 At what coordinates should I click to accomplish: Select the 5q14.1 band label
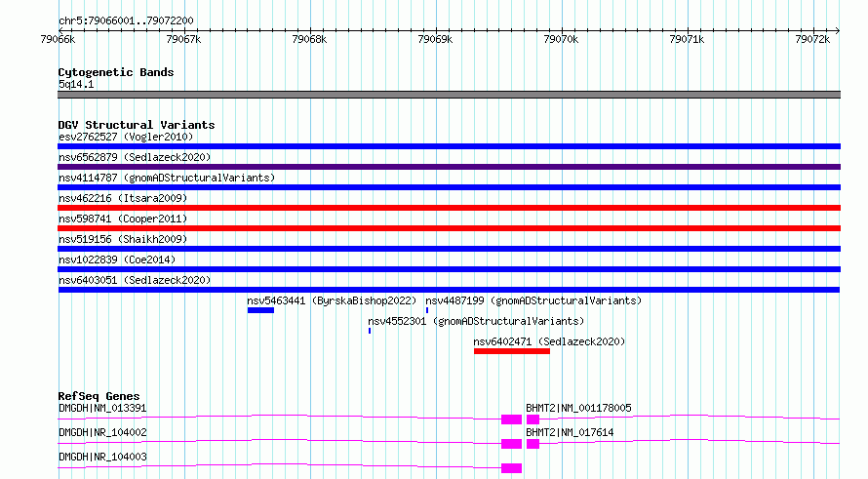pos(76,84)
